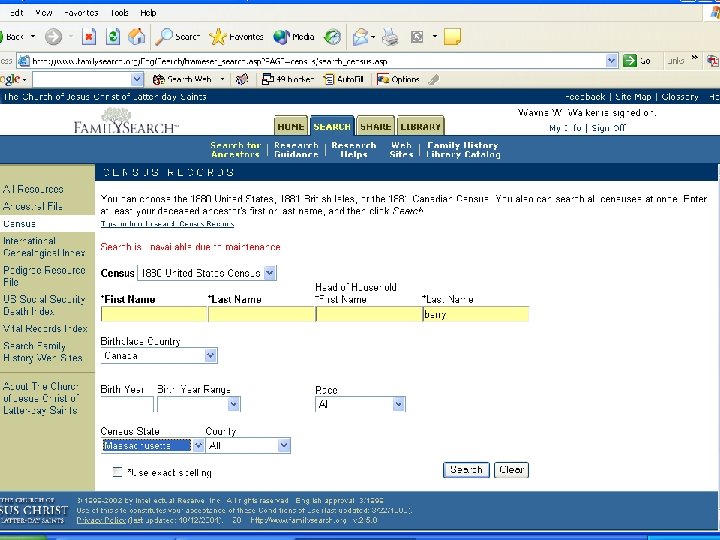Click the First Name input field
Viewport: 720px width, 540px height.
pos(154,314)
